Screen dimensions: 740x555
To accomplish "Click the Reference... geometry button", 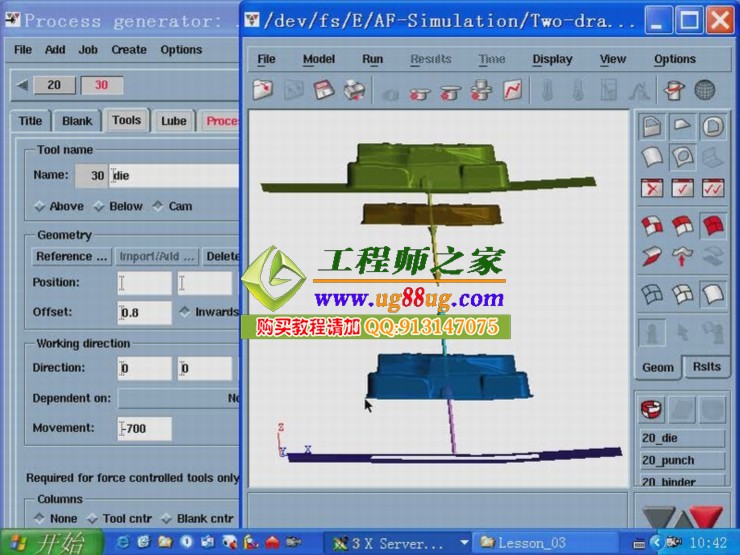I will pos(71,257).
